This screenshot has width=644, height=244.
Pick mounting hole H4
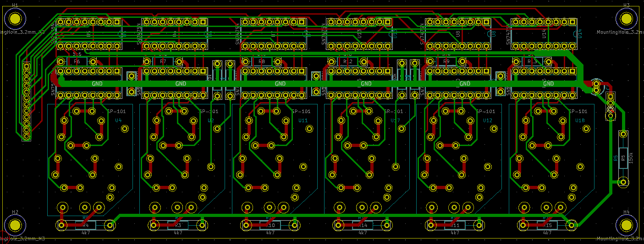(626, 225)
